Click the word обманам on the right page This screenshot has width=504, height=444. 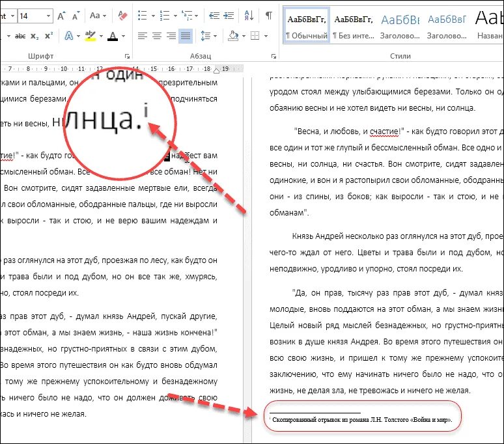tap(287, 213)
